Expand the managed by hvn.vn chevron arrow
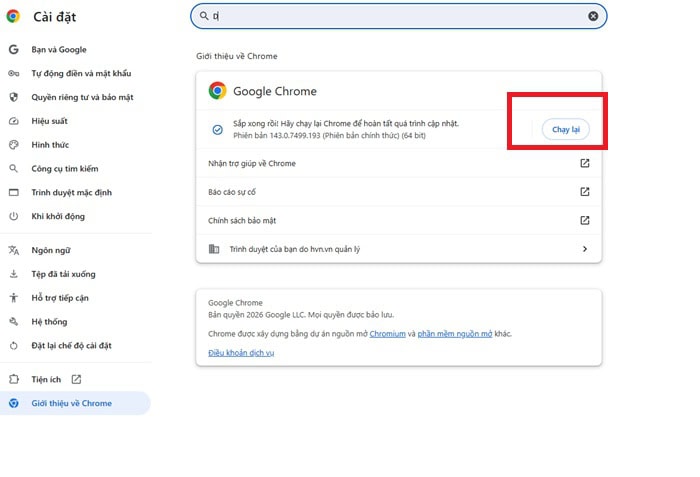Viewport: 700px width, 477px height. [585, 249]
